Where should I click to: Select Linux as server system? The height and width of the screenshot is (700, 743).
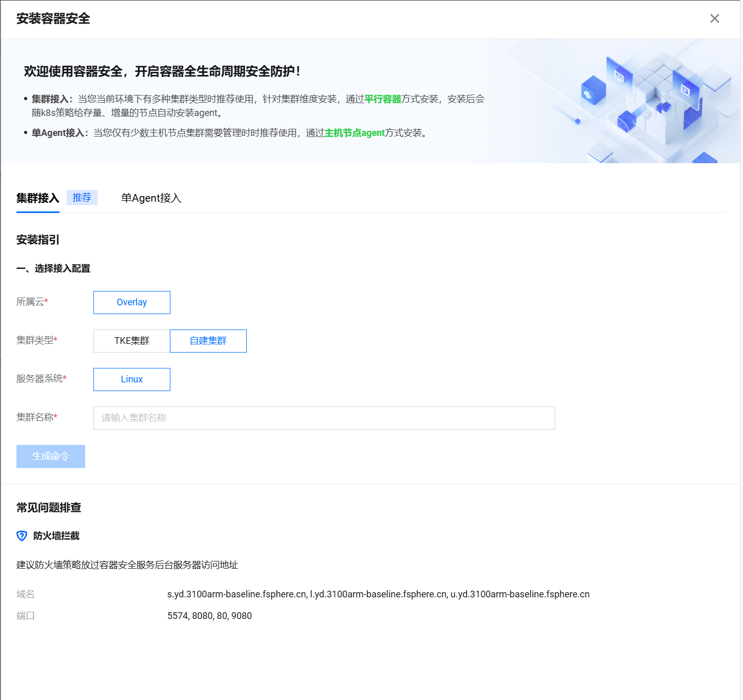tap(132, 379)
